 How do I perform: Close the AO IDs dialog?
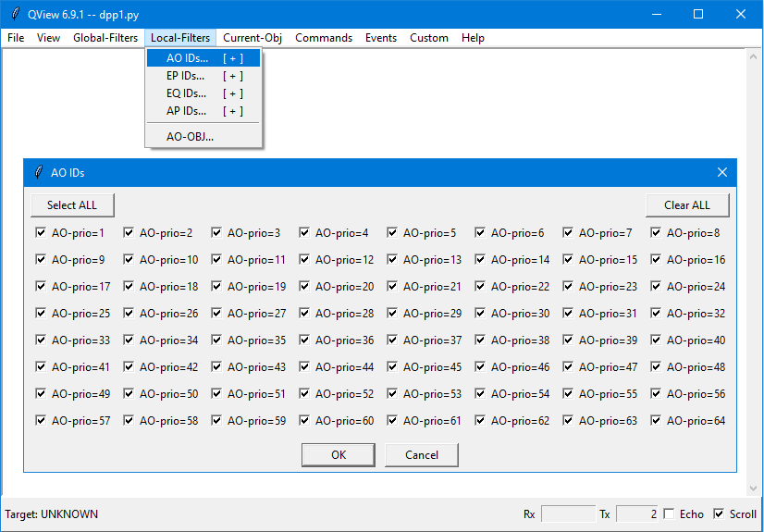[722, 172]
